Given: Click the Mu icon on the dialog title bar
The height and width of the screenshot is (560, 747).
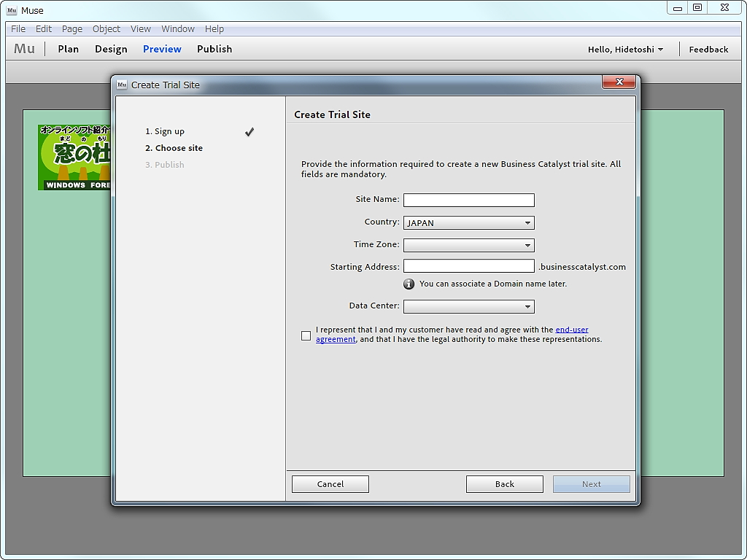Looking at the screenshot, I should [122, 84].
